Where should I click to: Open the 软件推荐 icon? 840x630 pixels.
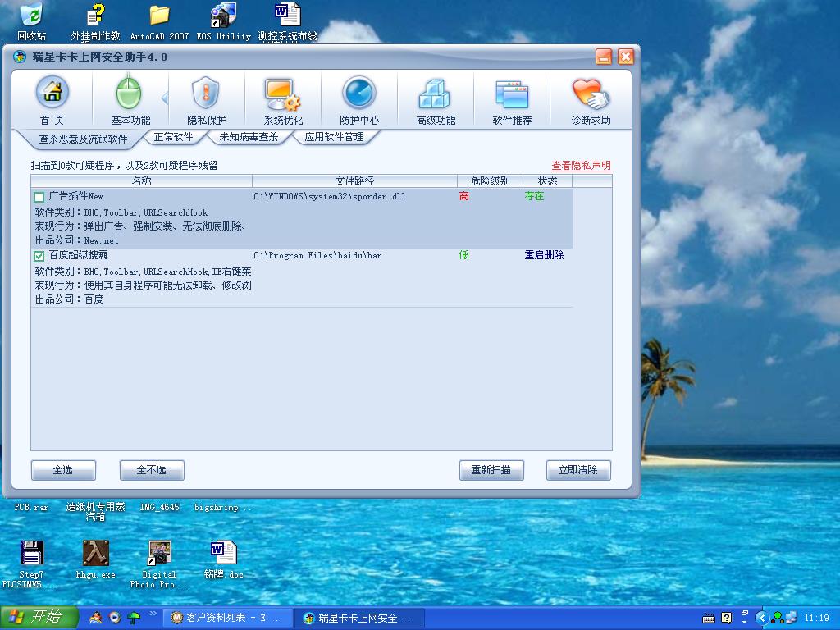coord(512,94)
